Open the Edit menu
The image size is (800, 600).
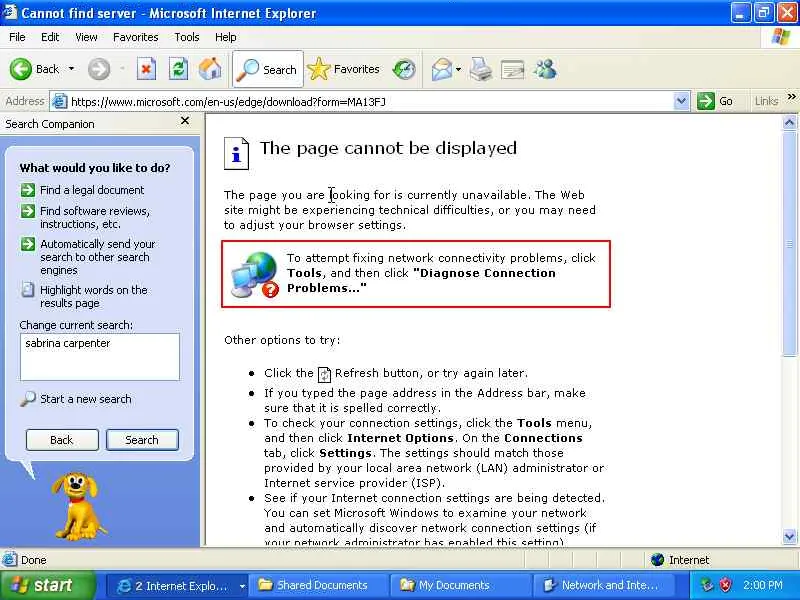(50, 37)
